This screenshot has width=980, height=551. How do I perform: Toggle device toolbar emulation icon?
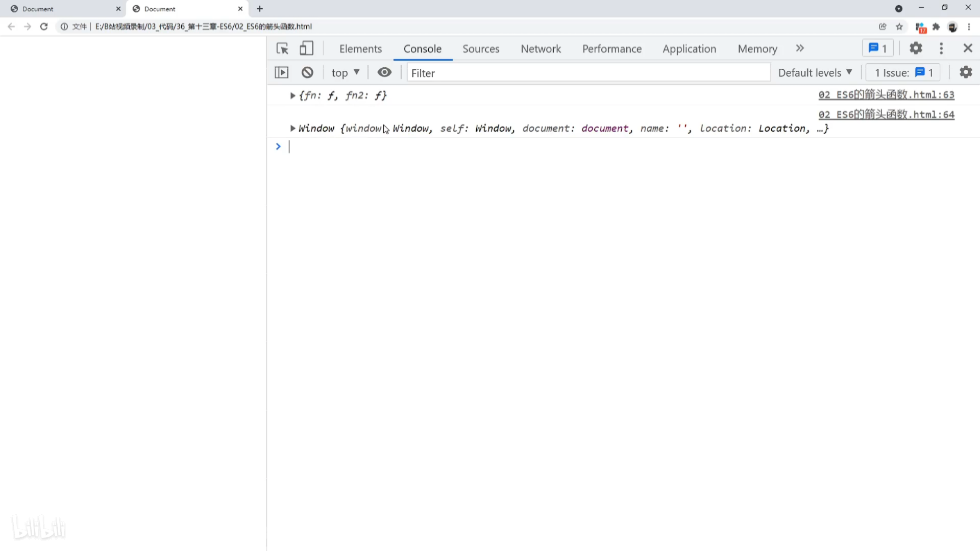[306, 48]
